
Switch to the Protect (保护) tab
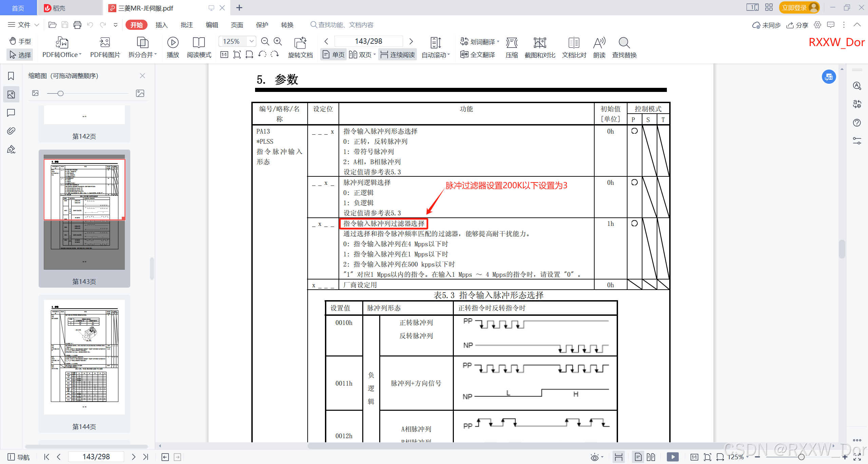click(262, 25)
